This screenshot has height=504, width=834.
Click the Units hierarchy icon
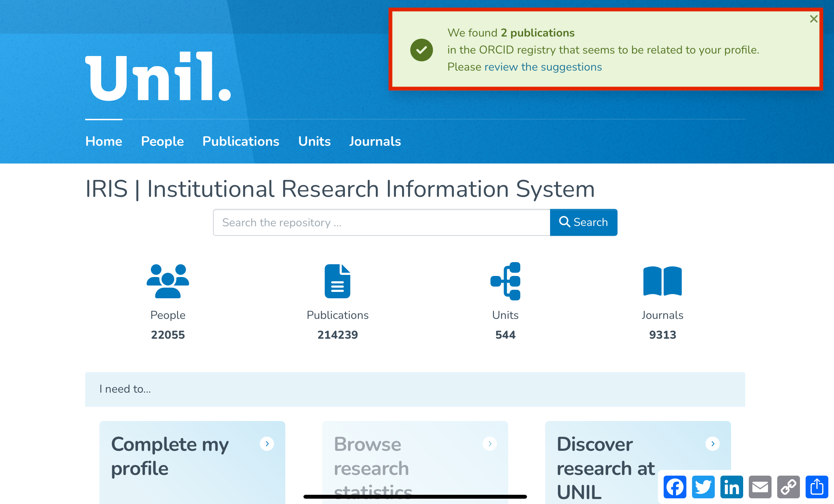[505, 281]
